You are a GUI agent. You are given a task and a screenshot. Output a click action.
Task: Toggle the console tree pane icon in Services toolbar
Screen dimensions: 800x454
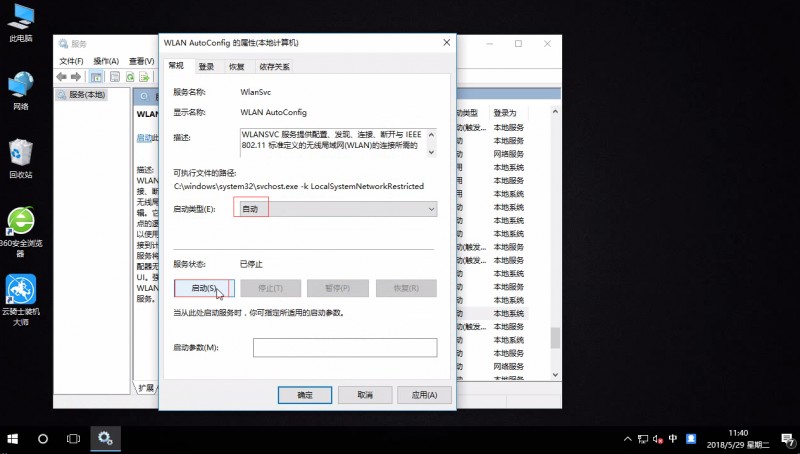(x=96, y=77)
